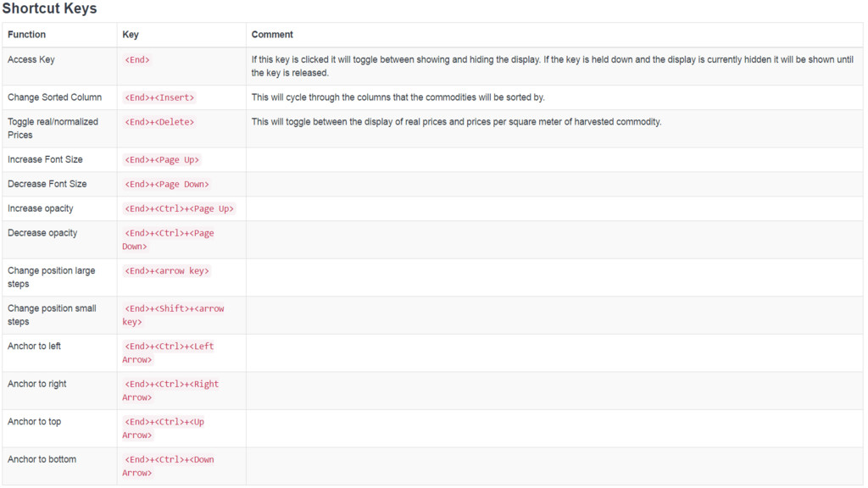Click the Function column header

tap(27, 35)
